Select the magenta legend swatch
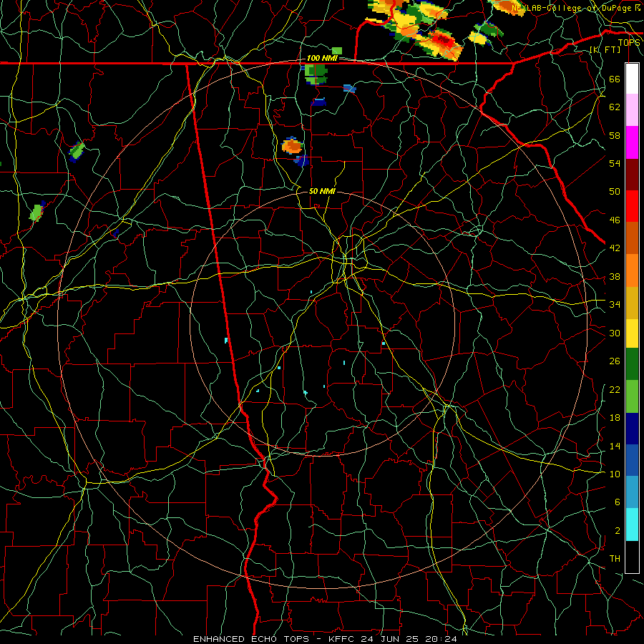This screenshot has height=644, width=644. pos(632,142)
